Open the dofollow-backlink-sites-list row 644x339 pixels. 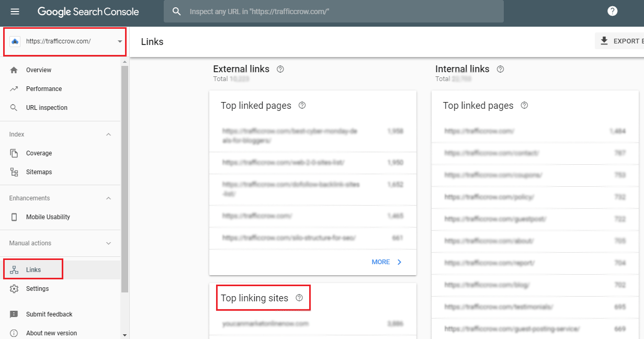[313, 189]
